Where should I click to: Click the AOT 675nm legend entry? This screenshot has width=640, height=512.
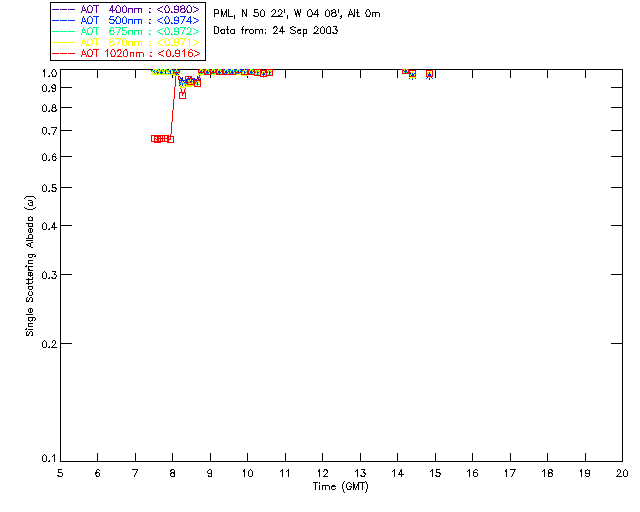126,31
